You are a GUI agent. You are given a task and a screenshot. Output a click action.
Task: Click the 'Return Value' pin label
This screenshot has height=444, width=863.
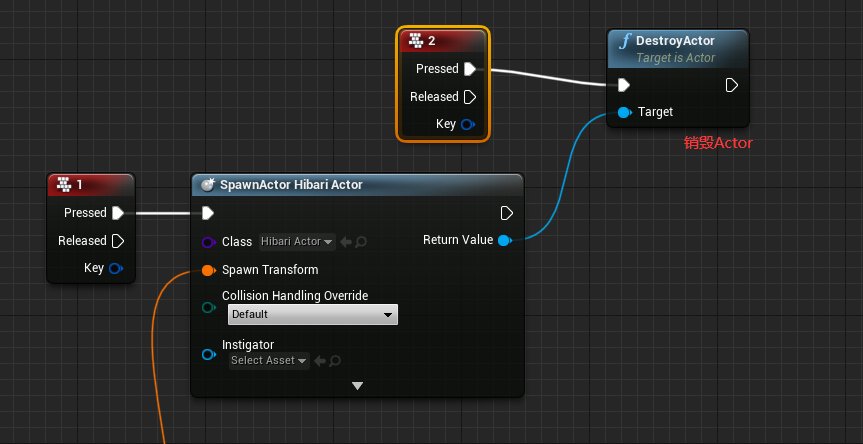(458, 240)
